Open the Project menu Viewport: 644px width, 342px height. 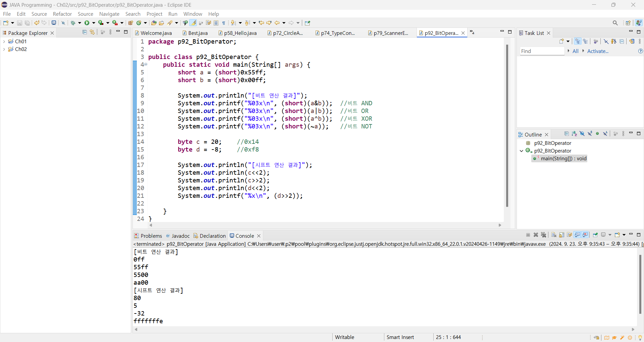point(154,14)
